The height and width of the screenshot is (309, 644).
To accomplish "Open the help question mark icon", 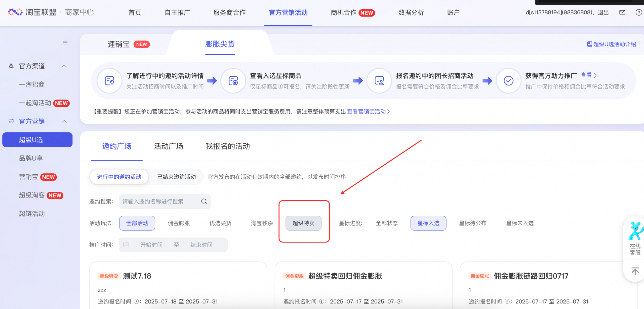I will pyautogui.click(x=639, y=12).
